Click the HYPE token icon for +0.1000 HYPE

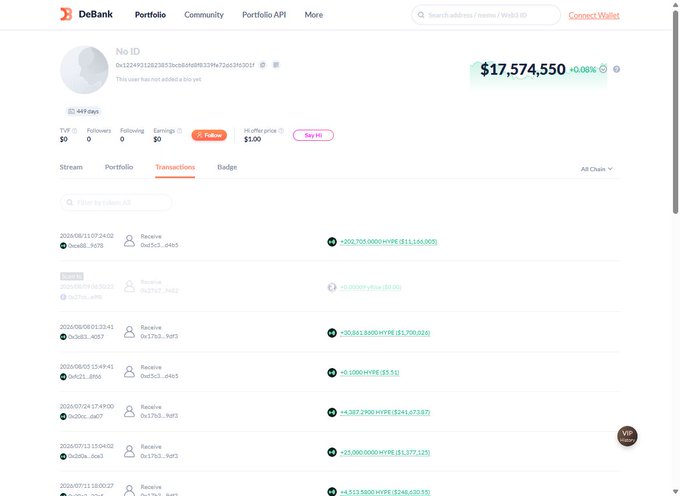click(x=332, y=372)
